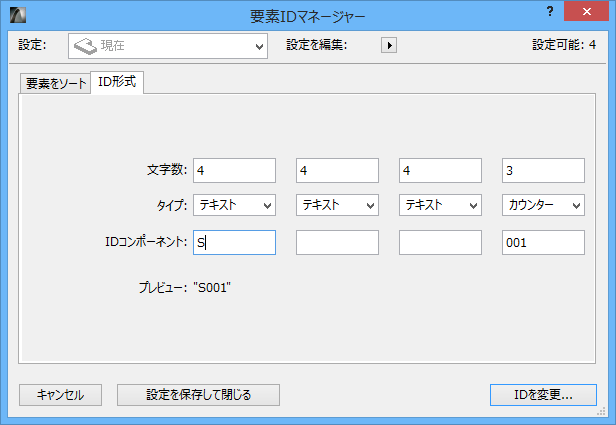Open second タイプ dropdown set to テキスト
616x425 pixels.
tap(337, 205)
